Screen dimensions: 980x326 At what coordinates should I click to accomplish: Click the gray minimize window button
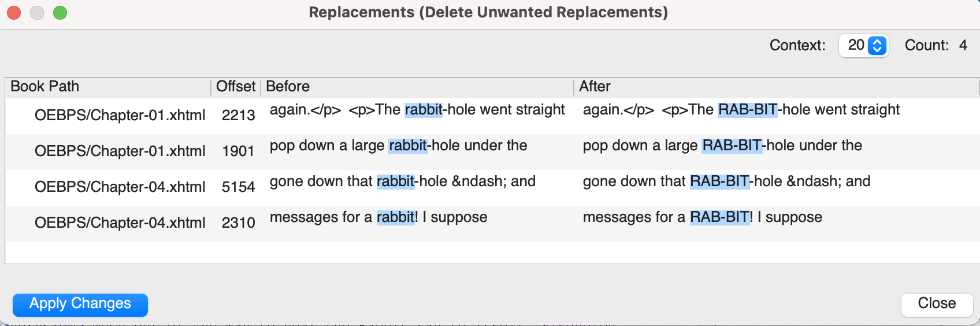pyautogui.click(x=37, y=13)
